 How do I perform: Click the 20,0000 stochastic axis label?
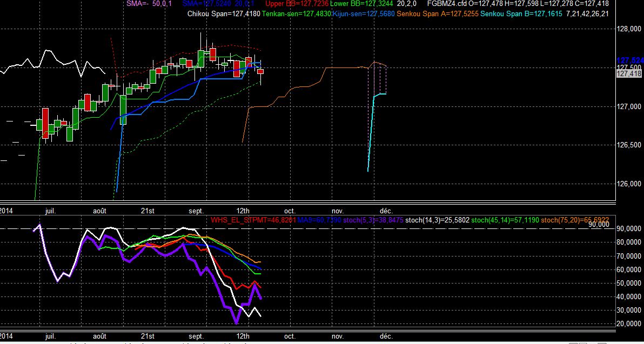tap(629, 324)
